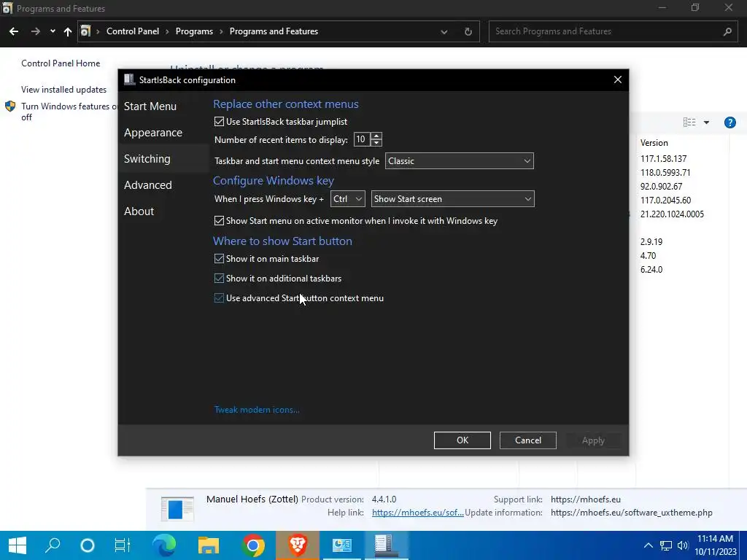Open the Ctrl modifier key dropdown
This screenshot has height=560, width=747.
[x=348, y=199]
